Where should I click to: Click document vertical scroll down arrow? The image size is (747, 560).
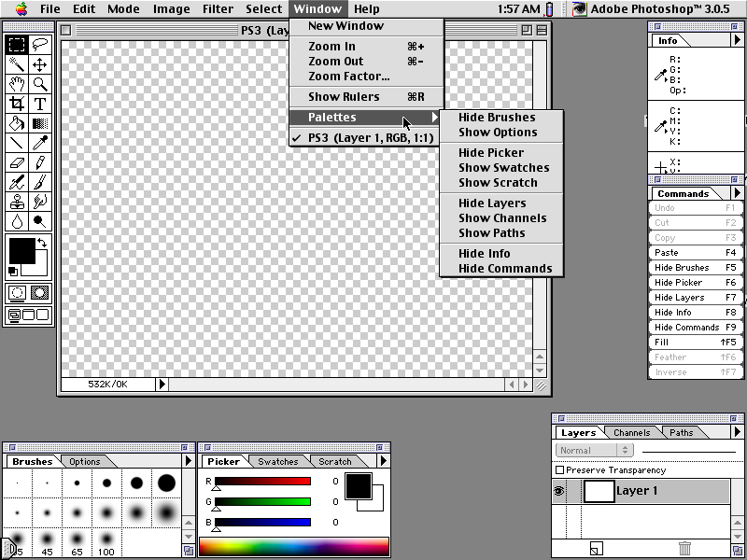tap(540, 371)
